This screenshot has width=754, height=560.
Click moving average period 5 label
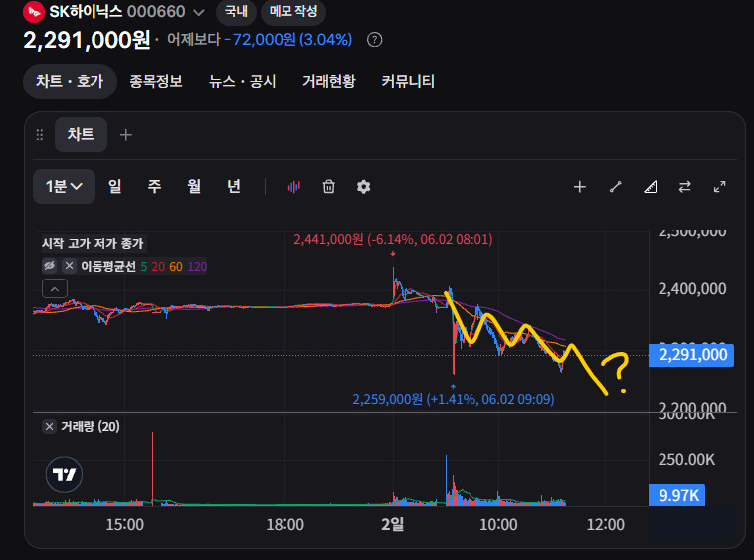point(144,267)
